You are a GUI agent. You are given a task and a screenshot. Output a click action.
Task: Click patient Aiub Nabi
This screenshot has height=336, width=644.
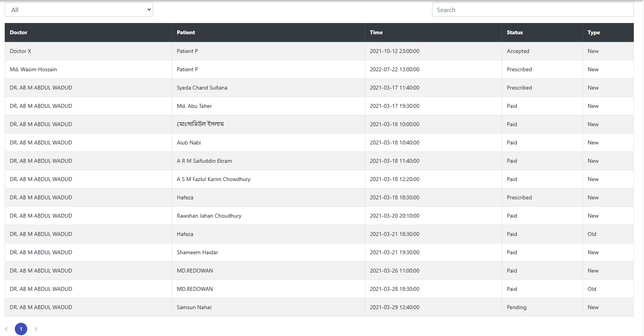(x=189, y=142)
